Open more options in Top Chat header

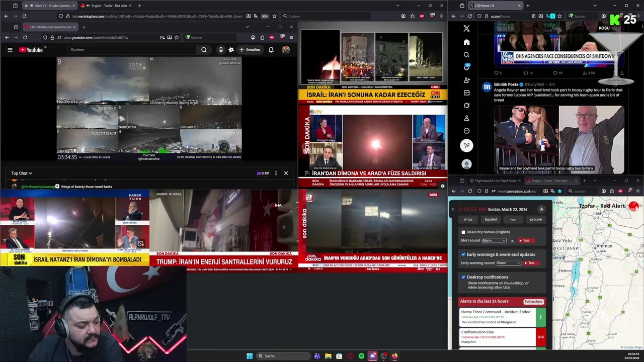[275, 173]
